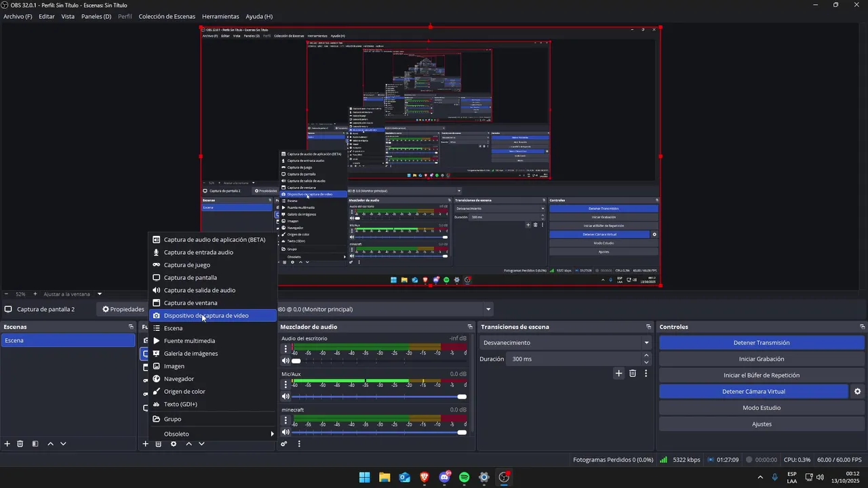The width and height of the screenshot is (868, 488).
Task: Remove the source with the Fuentes trash icon
Action: (x=158, y=444)
